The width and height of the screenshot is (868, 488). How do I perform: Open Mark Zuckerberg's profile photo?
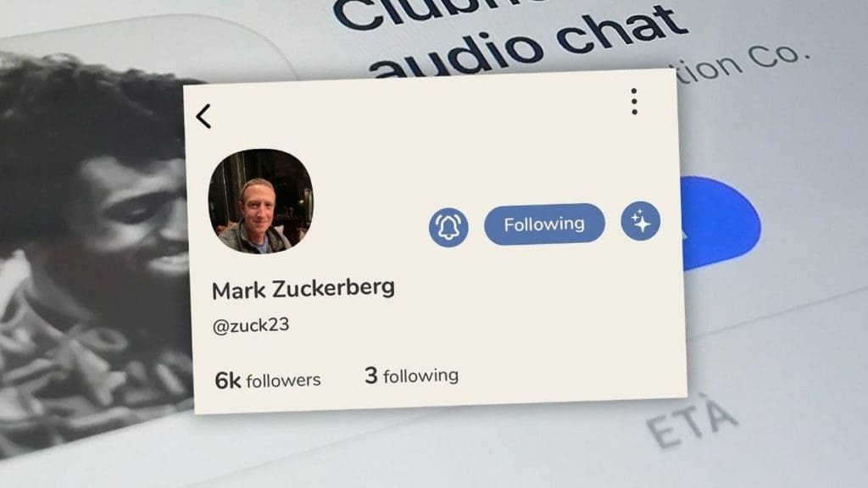pyautogui.click(x=260, y=201)
